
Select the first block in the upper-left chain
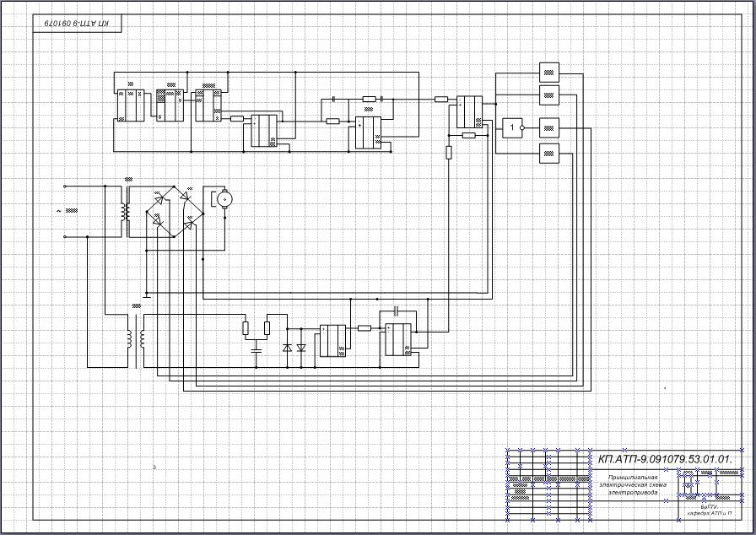(x=131, y=105)
